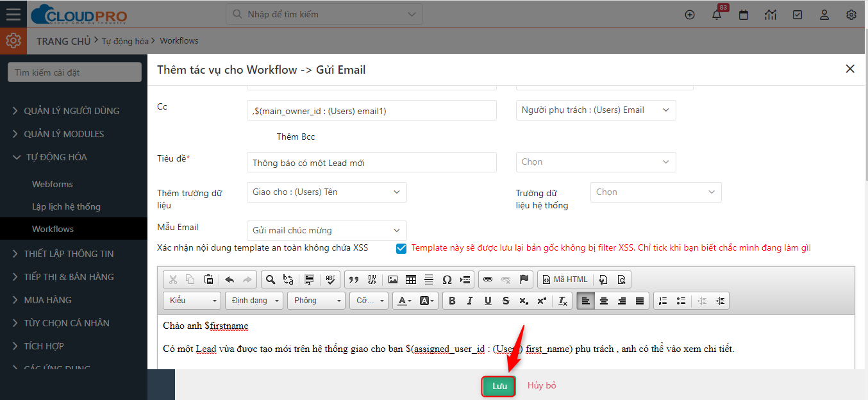The image size is (868, 400).
Task: Open the Kiểu styles dropdown
Action: (x=192, y=301)
